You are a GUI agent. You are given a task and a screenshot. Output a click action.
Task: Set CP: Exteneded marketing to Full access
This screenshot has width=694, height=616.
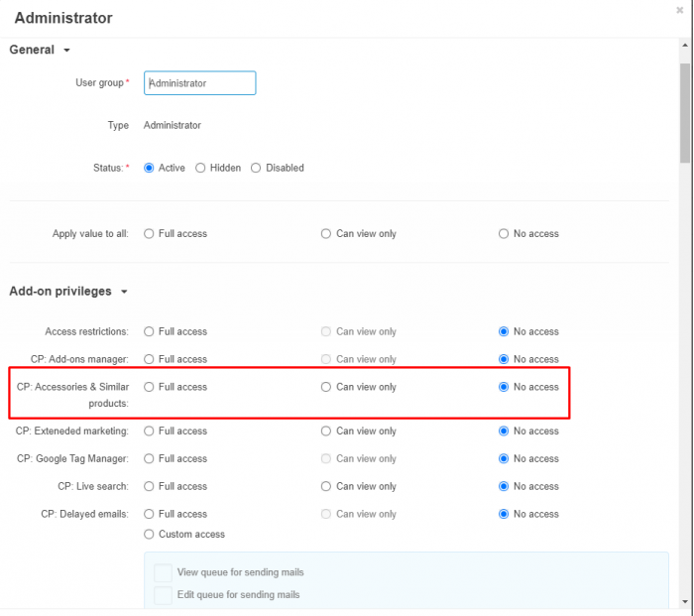pyautogui.click(x=149, y=431)
